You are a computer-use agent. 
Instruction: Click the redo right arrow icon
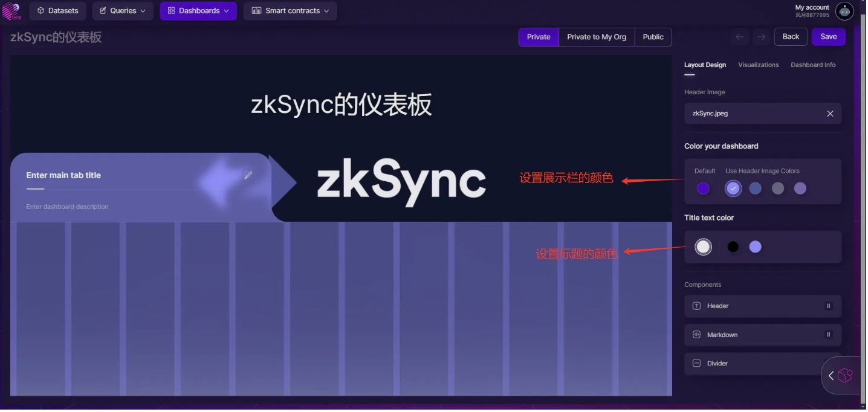tap(763, 37)
